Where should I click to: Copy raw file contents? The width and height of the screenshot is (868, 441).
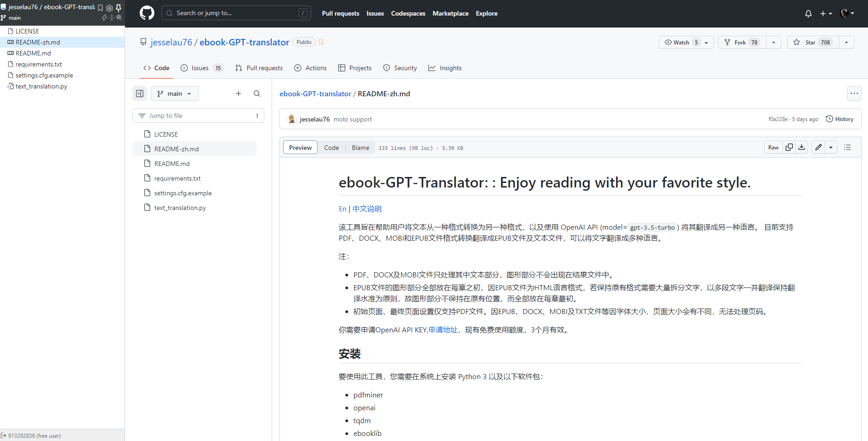click(789, 147)
